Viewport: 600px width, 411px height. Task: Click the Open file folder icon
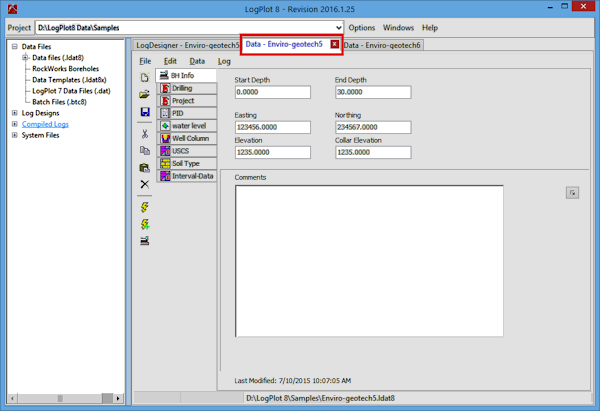click(x=145, y=95)
